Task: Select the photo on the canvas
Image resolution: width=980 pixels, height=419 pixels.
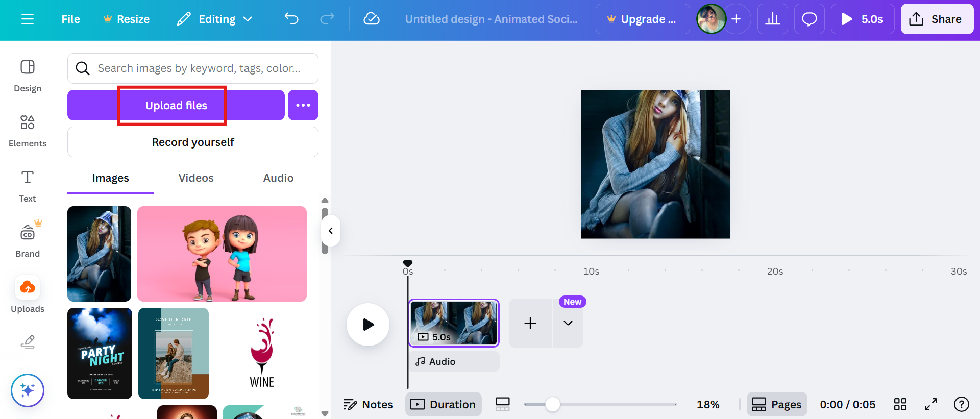Action: pyautogui.click(x=655, y=164)
